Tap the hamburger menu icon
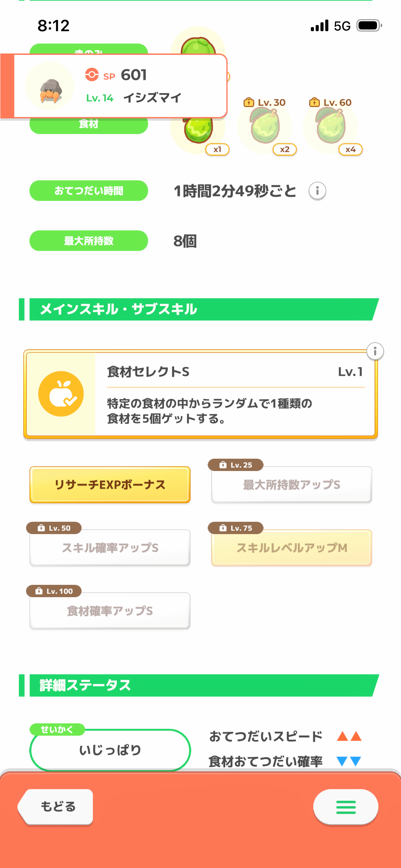This screenshot has height=868, width=401. pyautogui.click(x=345, y=807)
